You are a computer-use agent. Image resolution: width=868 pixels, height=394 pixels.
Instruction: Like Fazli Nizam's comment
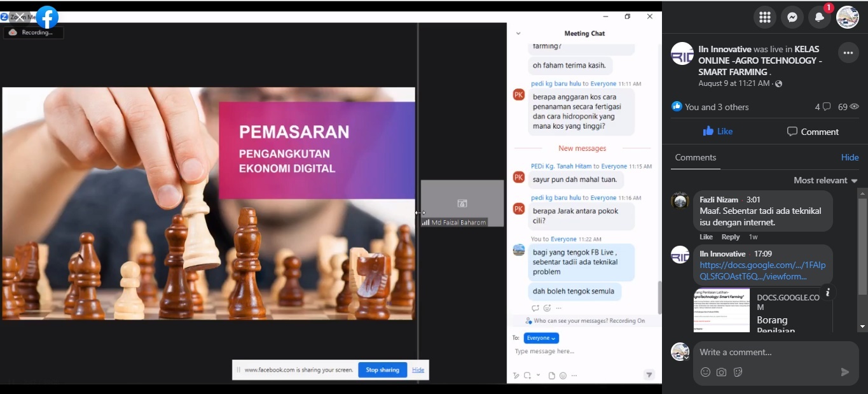[x=706, y=237]
